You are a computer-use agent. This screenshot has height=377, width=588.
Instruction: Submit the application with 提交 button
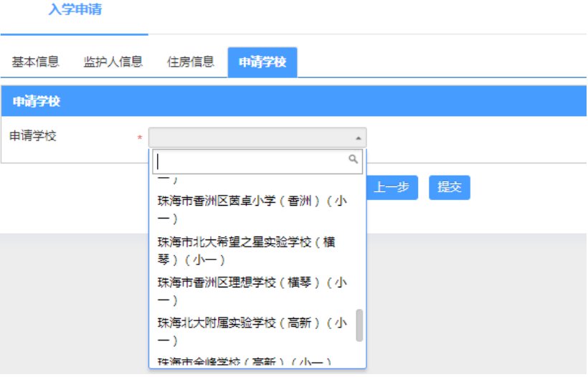click(450, 187)
